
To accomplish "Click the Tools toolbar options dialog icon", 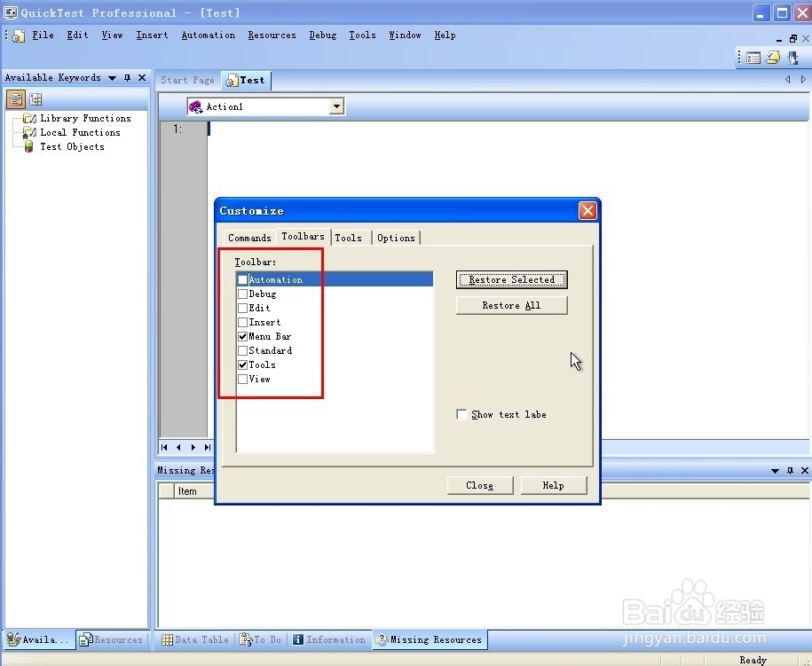I will pos(753,58).
